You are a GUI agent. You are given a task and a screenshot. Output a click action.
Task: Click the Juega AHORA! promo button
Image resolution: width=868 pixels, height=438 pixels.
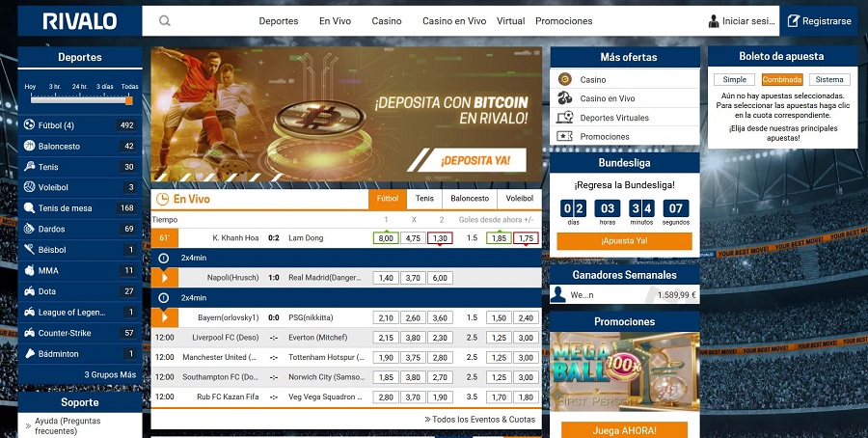pyautogui.click(x=624, y=429)
